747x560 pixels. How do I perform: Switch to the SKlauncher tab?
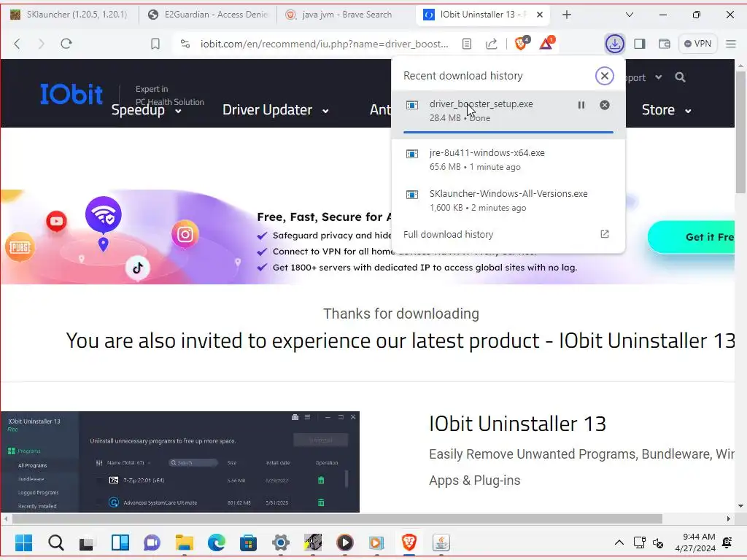pos(69,15)
